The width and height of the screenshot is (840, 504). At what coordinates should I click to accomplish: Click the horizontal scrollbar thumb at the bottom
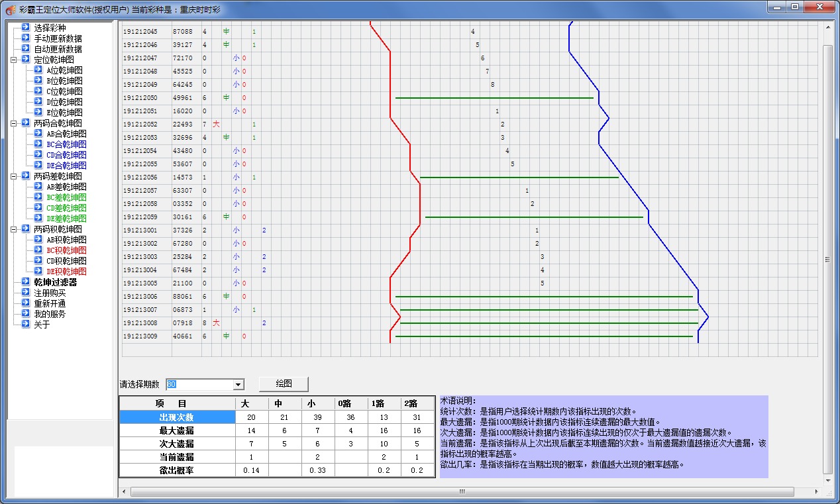click(x=462, y=492)
